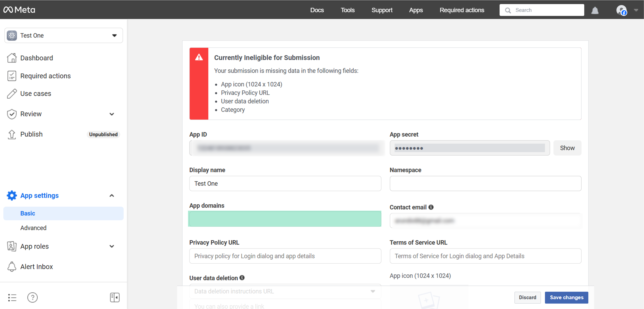Open the Docs menu
Viewport: 644px width, 309px height.
pyautogui.click(x=317, y=10)
